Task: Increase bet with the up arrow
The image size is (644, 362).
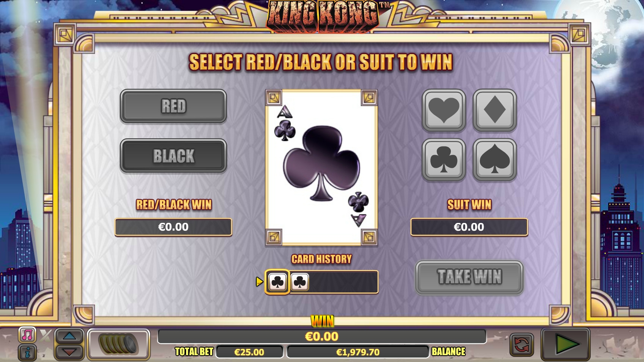Action: 69,336
